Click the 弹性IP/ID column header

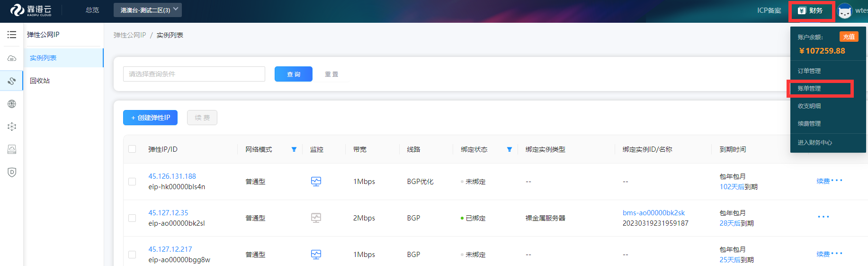point(163,149)
